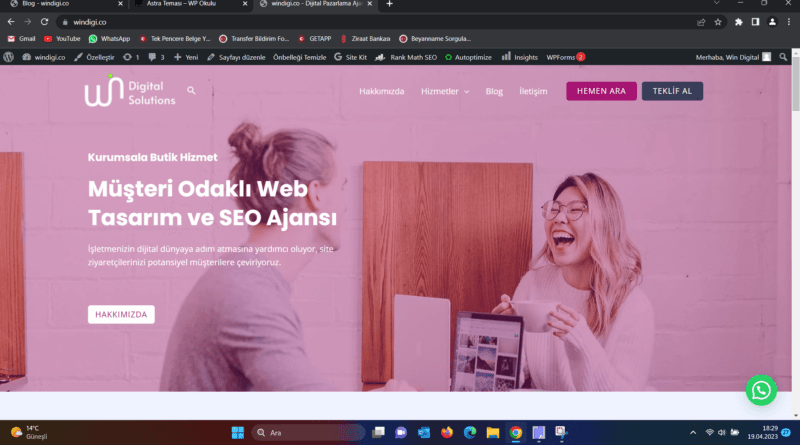Image resolution: width=800 pixels, height=445 pixels.
Task: Click the taskbar Ara search box
Action: pos(308,433)
